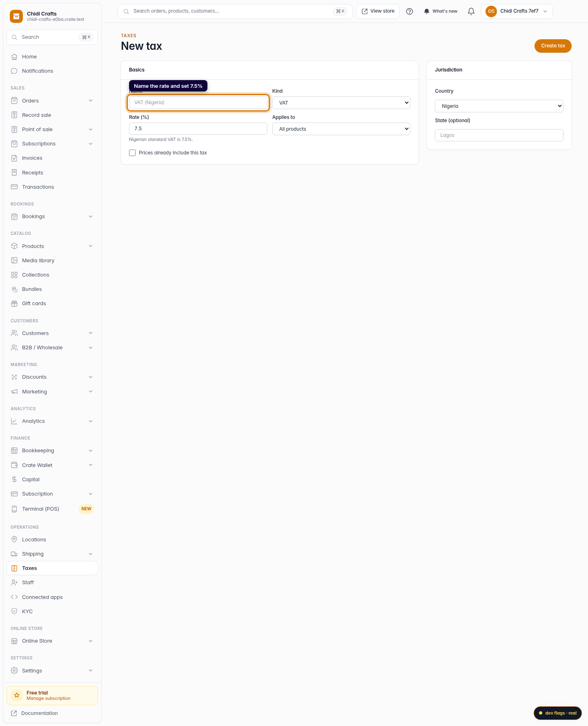This screenshot has width=588, height=726.
Task: Open the Country dropdown showing Nigeria
Action: [x=499, y=106]
